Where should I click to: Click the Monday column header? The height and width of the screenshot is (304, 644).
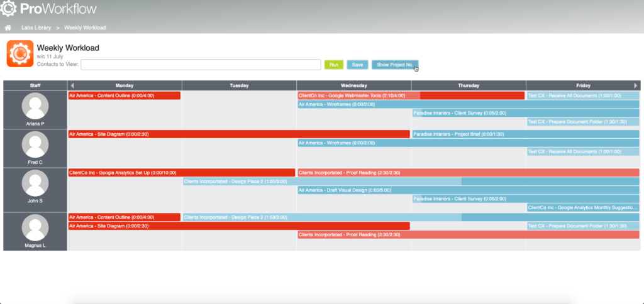click(x=125, y=86)
